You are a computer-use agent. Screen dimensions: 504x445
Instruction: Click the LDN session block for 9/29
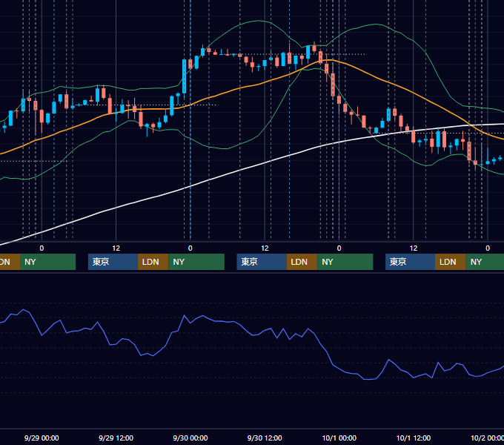153,262
